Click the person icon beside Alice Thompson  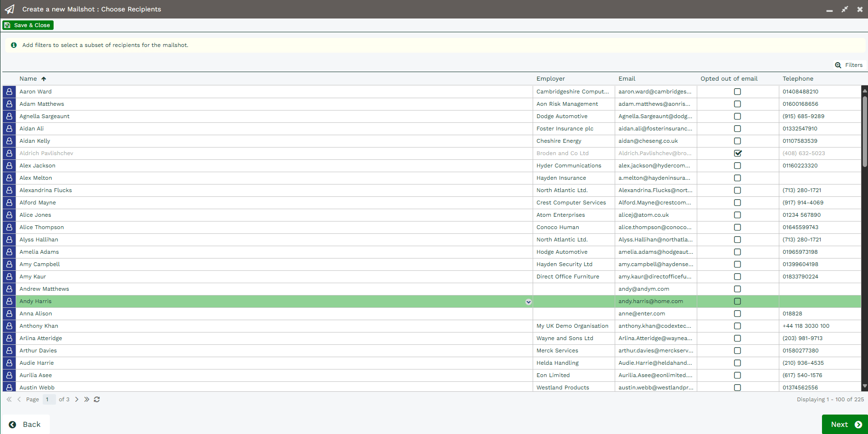tap(9, 227)
